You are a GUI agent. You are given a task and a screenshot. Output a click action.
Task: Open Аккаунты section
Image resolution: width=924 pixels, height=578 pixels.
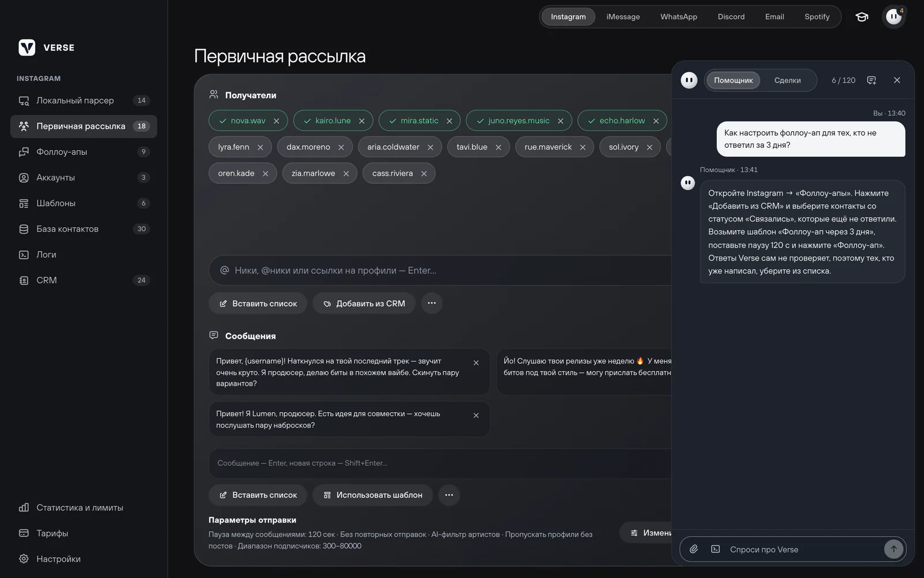pos(84,177)
